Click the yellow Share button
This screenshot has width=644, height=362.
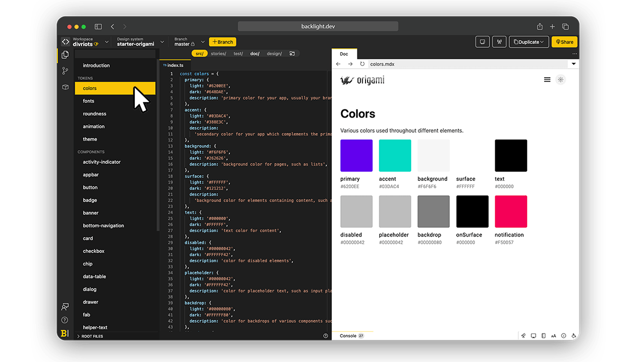(x=565, y=42)
